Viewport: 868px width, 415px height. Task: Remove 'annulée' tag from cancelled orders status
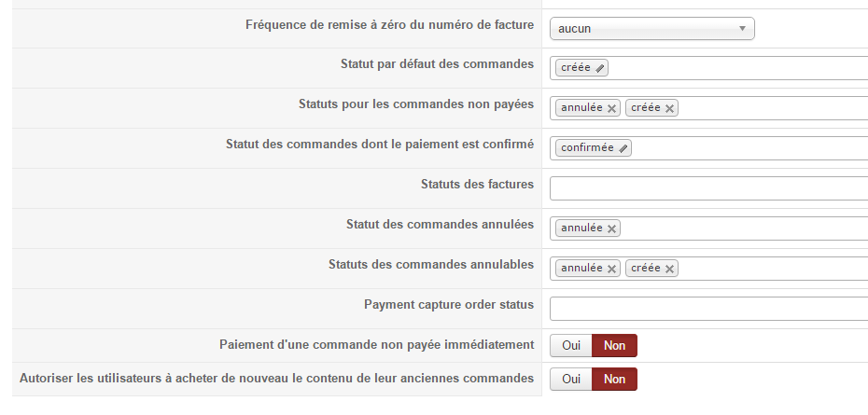[x=611, y=229]
